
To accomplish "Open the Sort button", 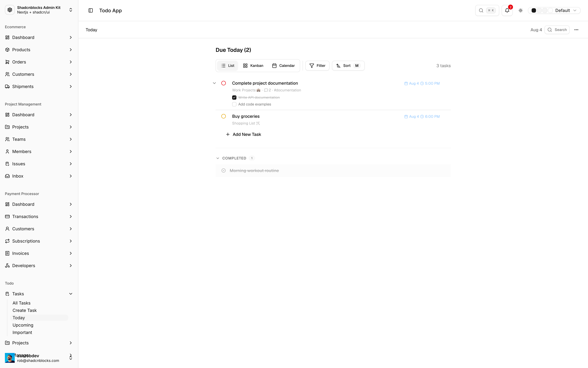I will tap(348, 66).
